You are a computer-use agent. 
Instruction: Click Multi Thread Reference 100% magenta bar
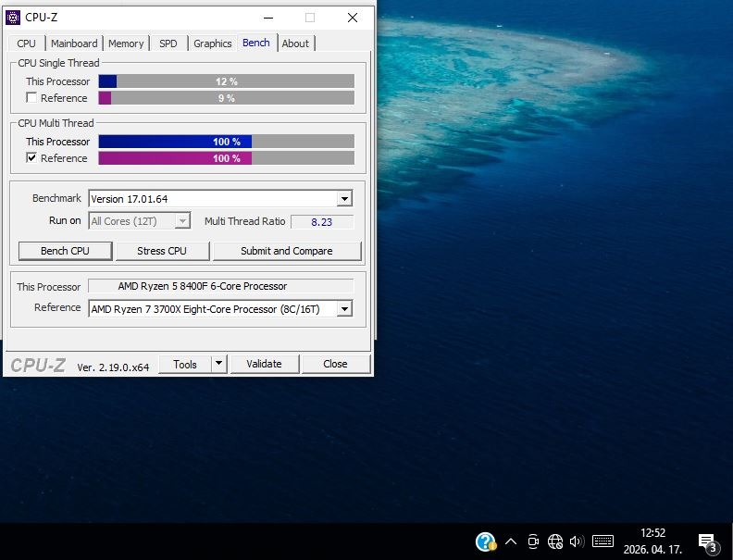click(226, 158)
